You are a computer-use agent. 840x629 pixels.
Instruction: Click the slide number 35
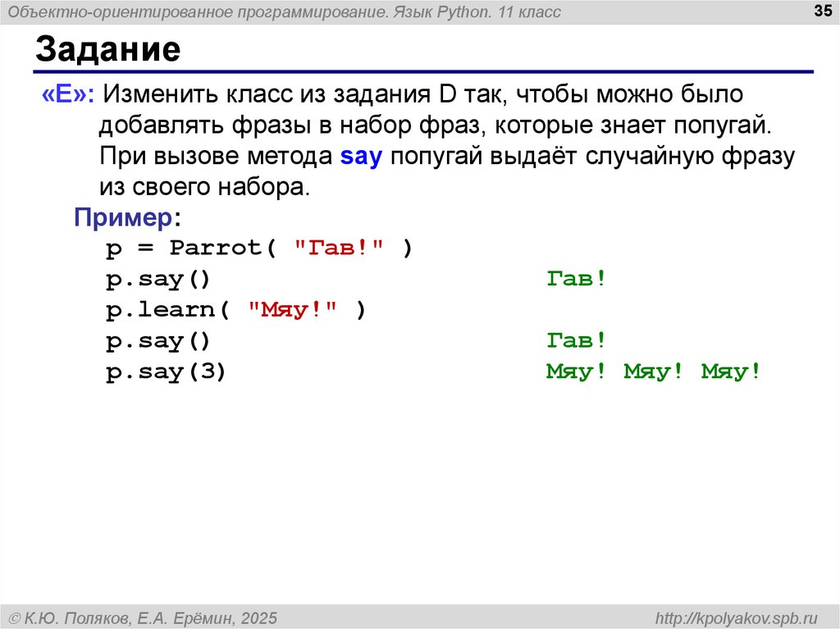pos(823,11)
